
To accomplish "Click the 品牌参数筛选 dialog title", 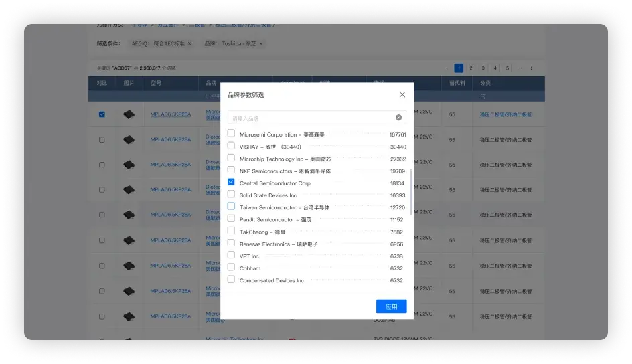I will pos(246,95).
